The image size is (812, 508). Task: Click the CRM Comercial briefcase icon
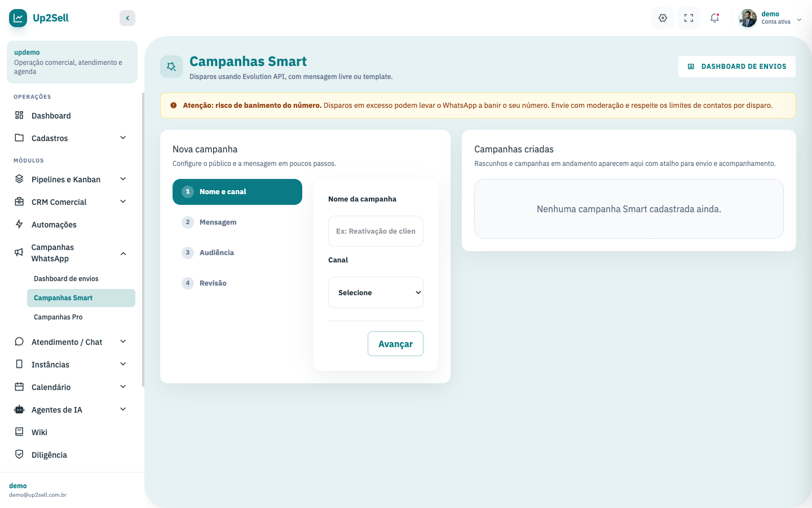[x=19, y=202]
